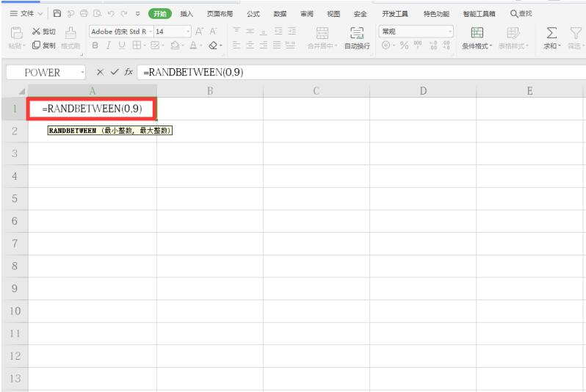Click the Decrease Indent icon

pos(278,31)
